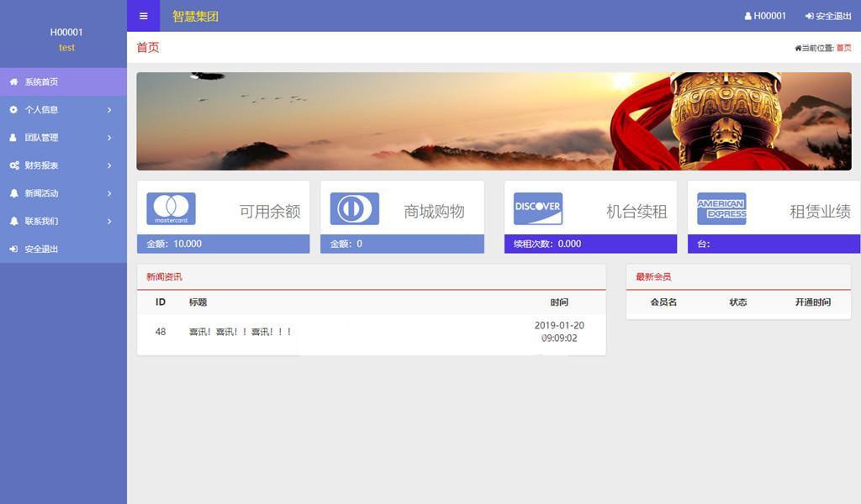The width and height of the screenshot is (861, 504).
Task: Click the gear icon beside 个人信息
Action: (13, 110)
